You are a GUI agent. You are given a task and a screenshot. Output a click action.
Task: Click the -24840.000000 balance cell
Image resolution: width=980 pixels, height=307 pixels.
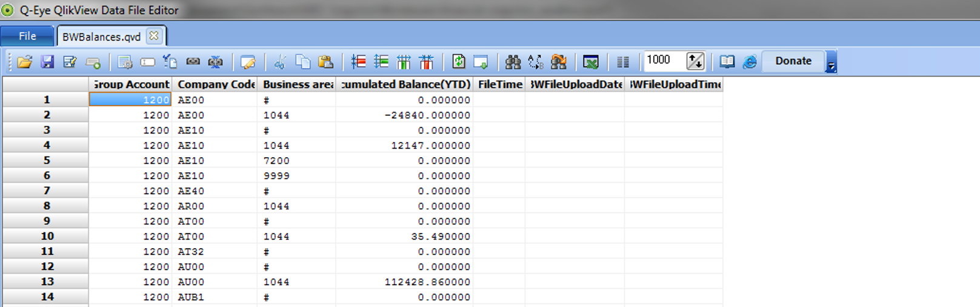pos(404,115)
